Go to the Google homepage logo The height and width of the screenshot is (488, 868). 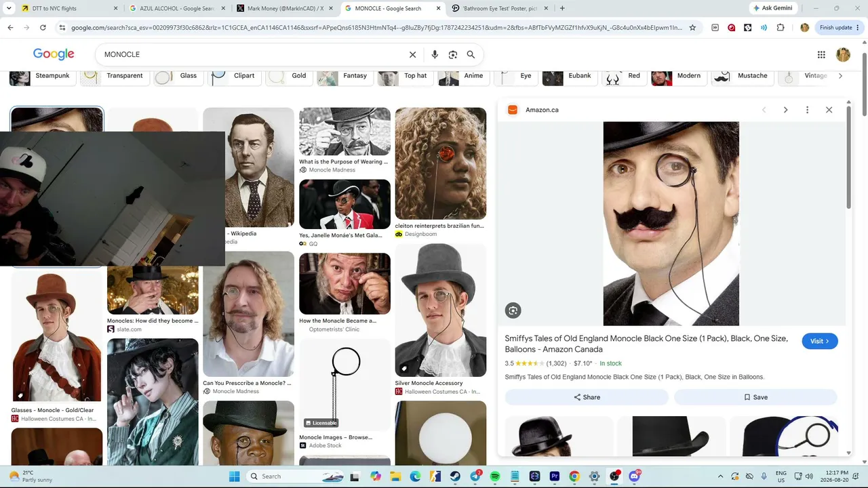[54, 54]
